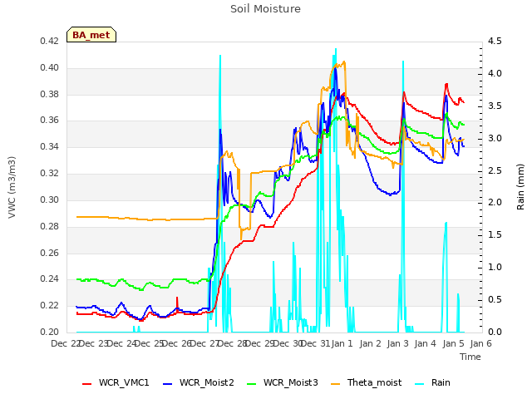This screenshot has height=399, width=532.
Task: Click the 3.0 tick on Rain axis
Action: (495, 138)
